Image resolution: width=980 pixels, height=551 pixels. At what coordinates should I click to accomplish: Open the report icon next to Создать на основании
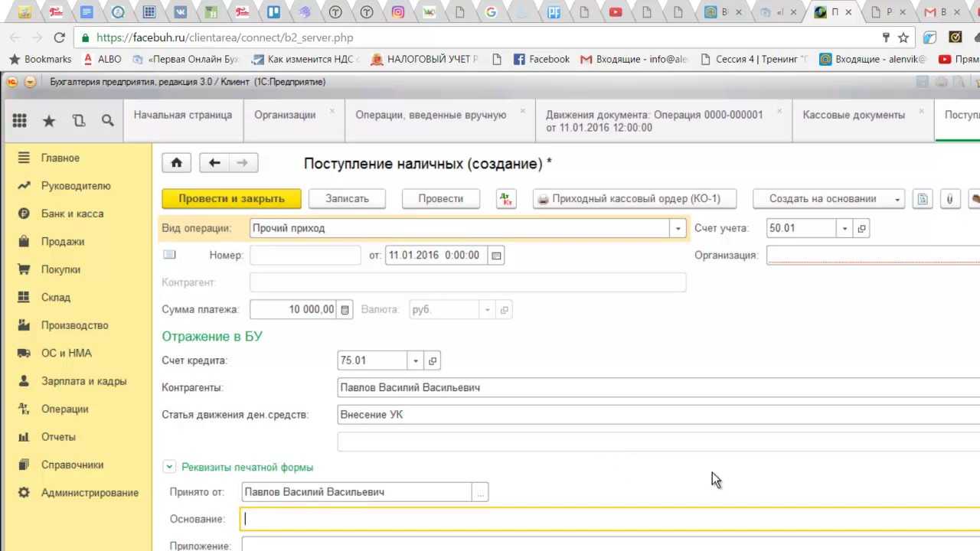tap(923, 199)
